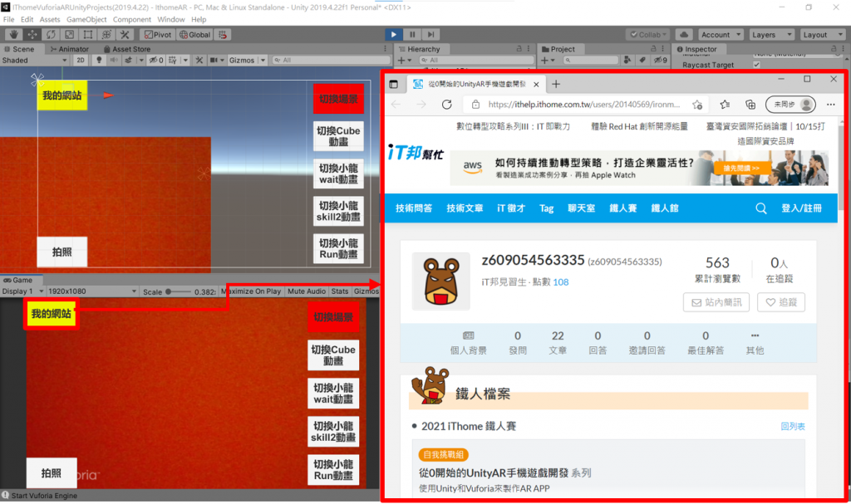This screenshot has height=504, width=851.
Task: Lock the Project panel
Action: pos(653,49)
